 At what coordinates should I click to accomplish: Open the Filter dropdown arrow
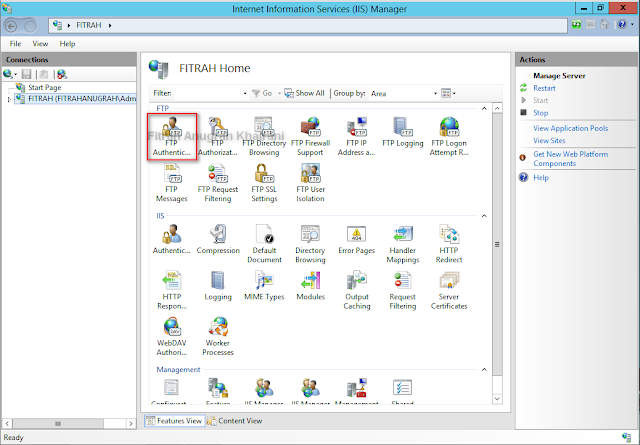point(245,93)
